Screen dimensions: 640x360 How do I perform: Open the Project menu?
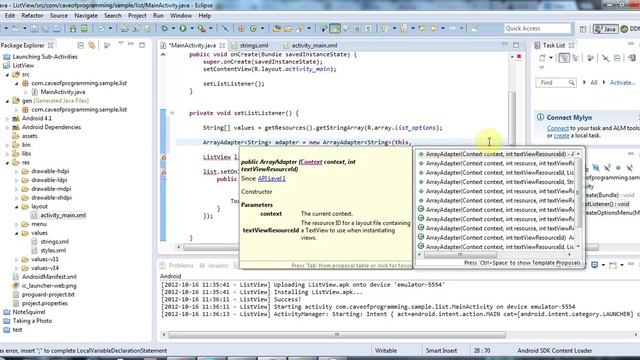[x=137, y=16]
